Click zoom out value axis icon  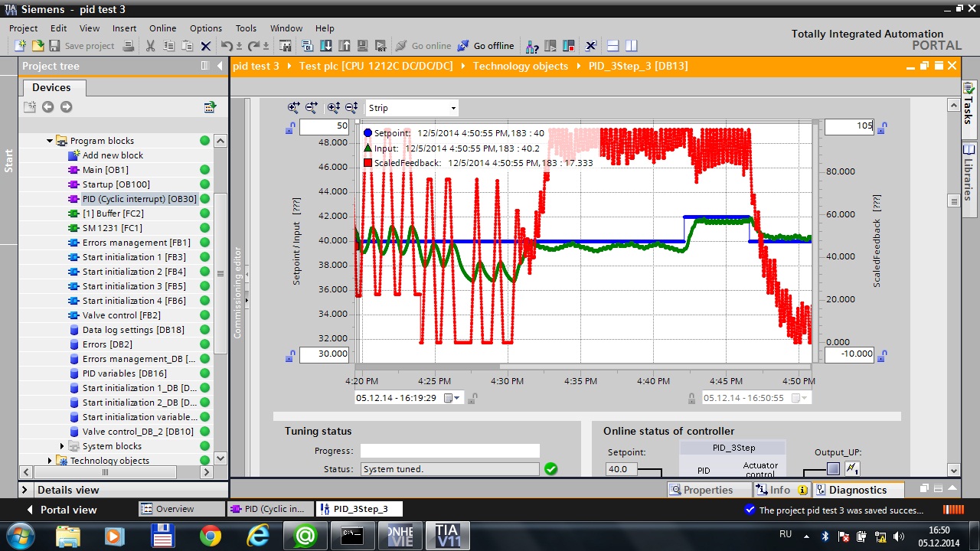(x=351, y=108)
